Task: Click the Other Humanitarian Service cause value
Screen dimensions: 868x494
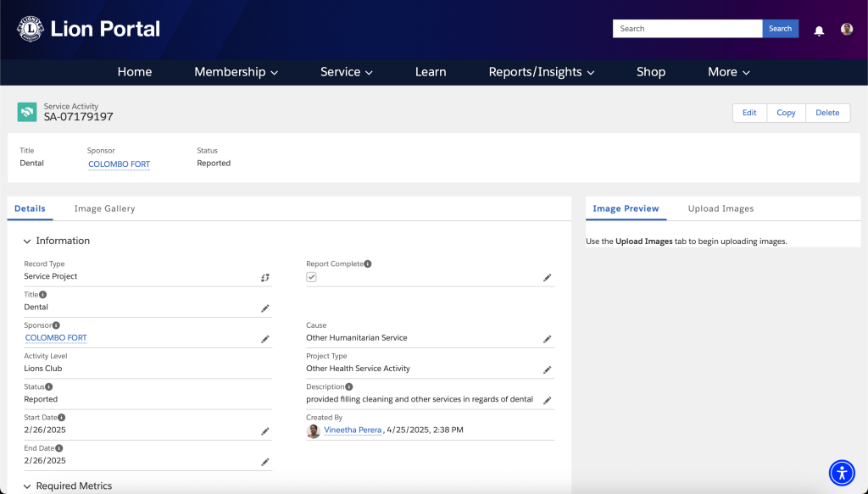Action: 357,338
